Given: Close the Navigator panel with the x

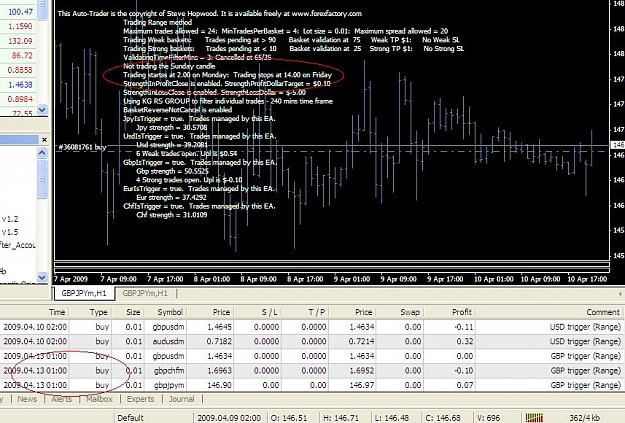Looking at the screenshot, I should click(44, 140).
